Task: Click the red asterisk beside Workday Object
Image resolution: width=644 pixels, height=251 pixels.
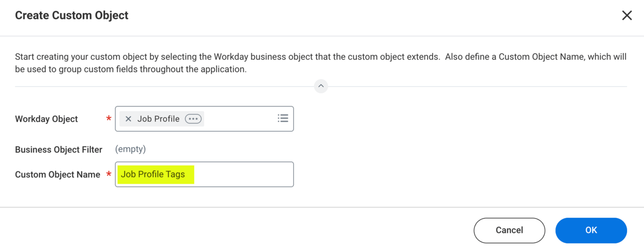Action: pos(109,119)
